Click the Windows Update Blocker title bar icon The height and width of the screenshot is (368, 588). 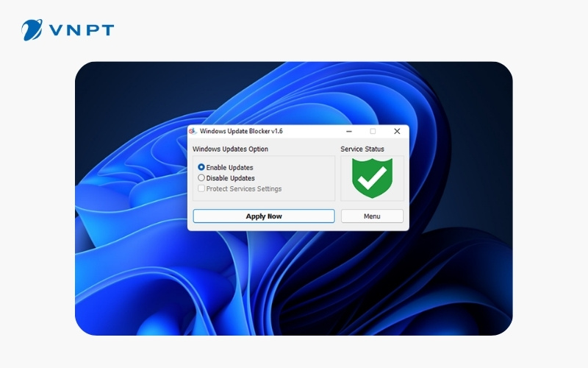pyautogui.click(x=193, y=131)
